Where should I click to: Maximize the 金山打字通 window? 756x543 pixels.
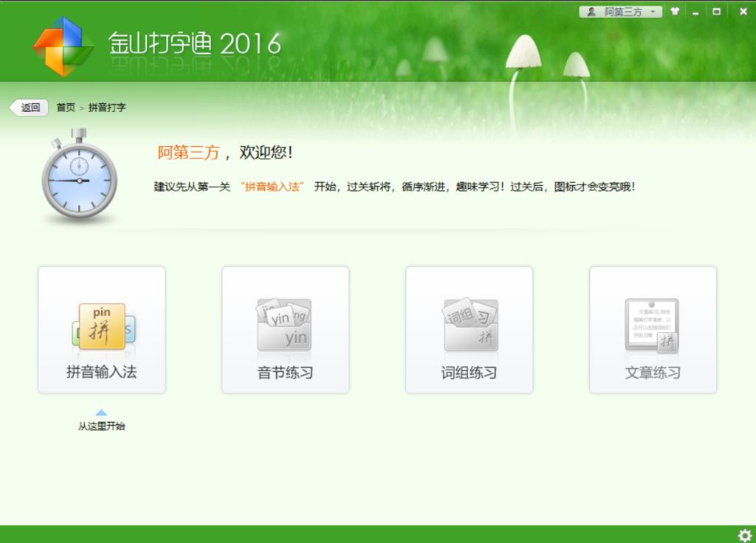pyautogui.click(x=716, y=12)
